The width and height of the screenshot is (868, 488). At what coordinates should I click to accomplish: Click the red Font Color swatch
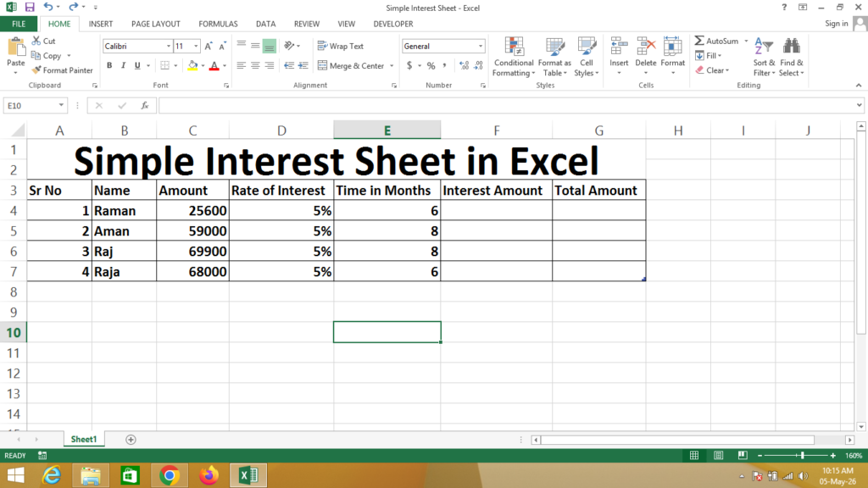(214, 65)
